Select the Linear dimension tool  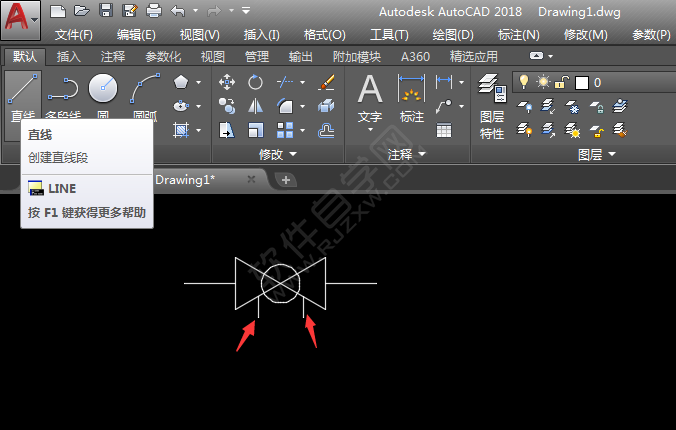point(444,81)
